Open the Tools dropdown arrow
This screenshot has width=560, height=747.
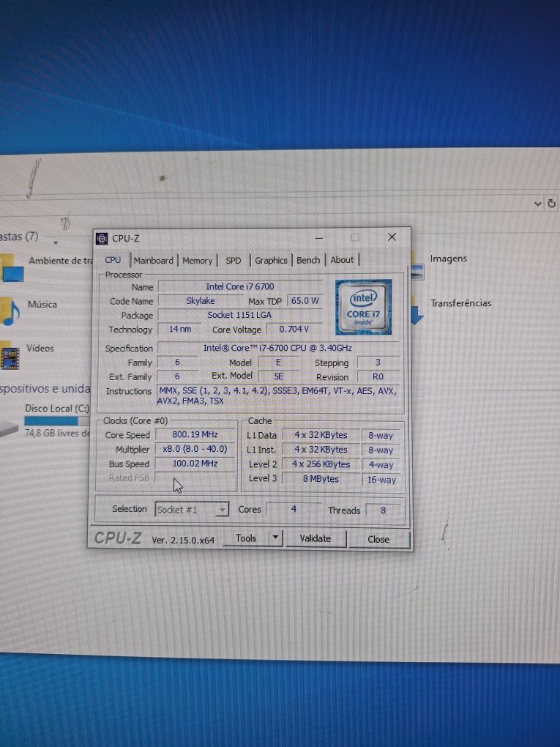(276, 538)
